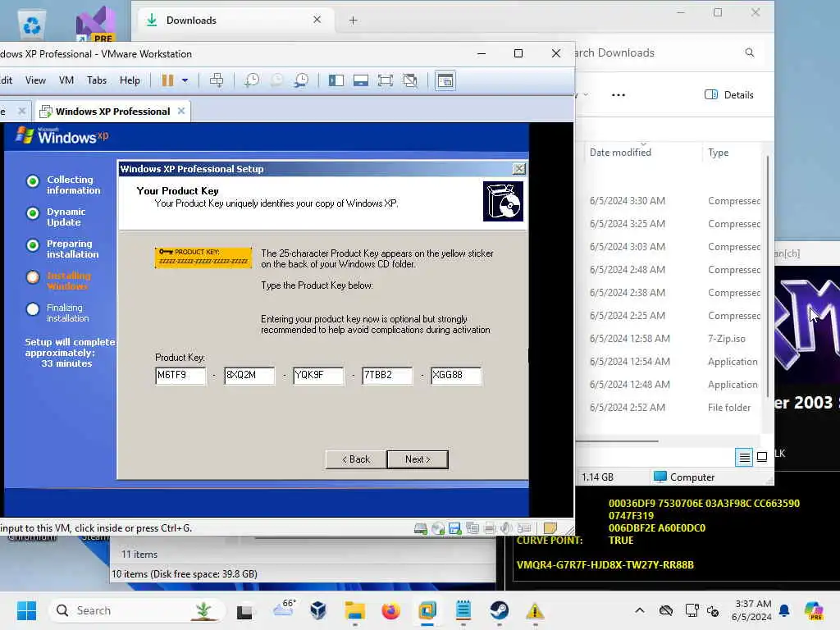Close the Windows XP Professional Setup dialog

[x=518, y=169]
